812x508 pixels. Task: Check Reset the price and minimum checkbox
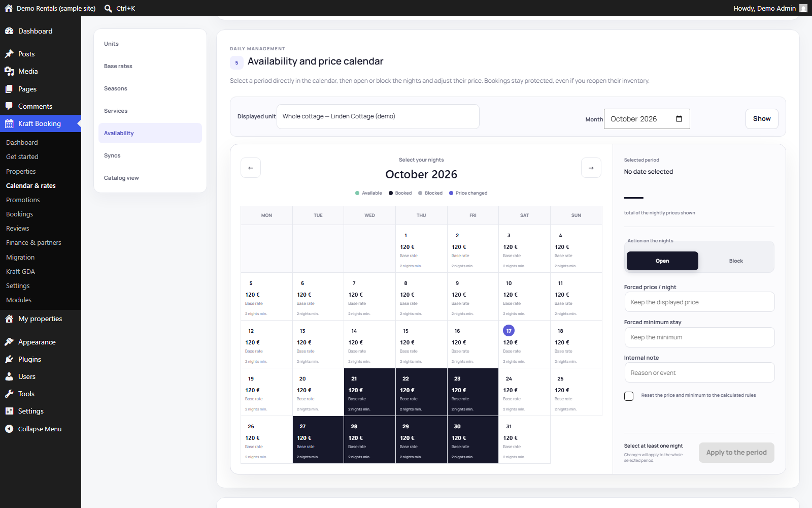[629, 396]
